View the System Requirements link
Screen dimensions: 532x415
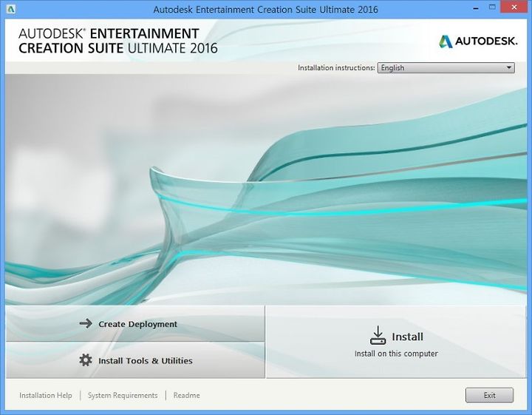pyautogui.click(x=123, y=395)
